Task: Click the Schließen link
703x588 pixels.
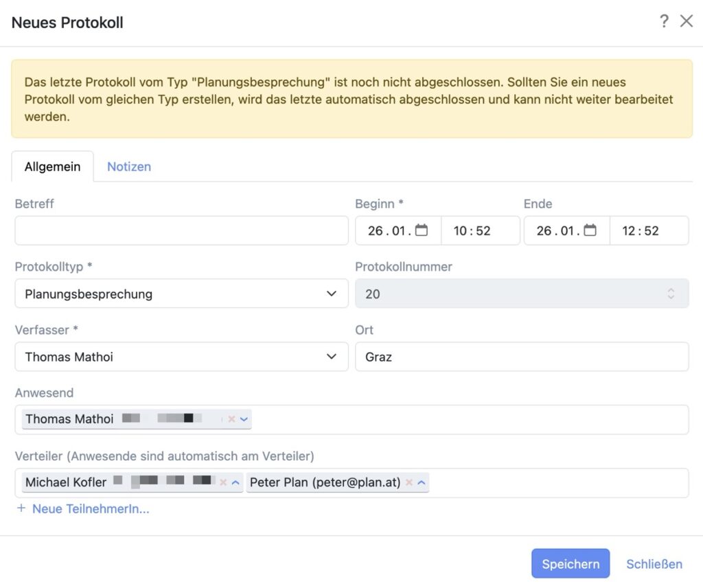Action: pyautogui.click(x=654, y=564)
